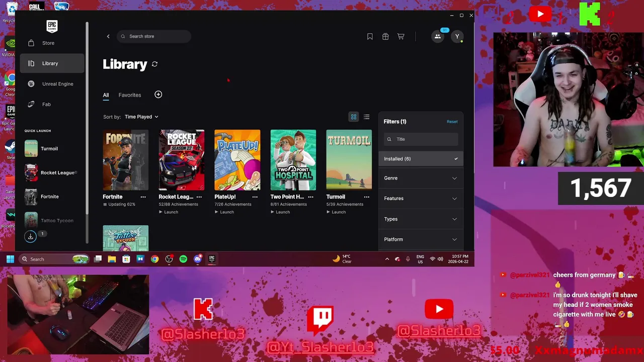Open the Turmoil game cover
The image size is (644, 362).
(x=349, y=160)
